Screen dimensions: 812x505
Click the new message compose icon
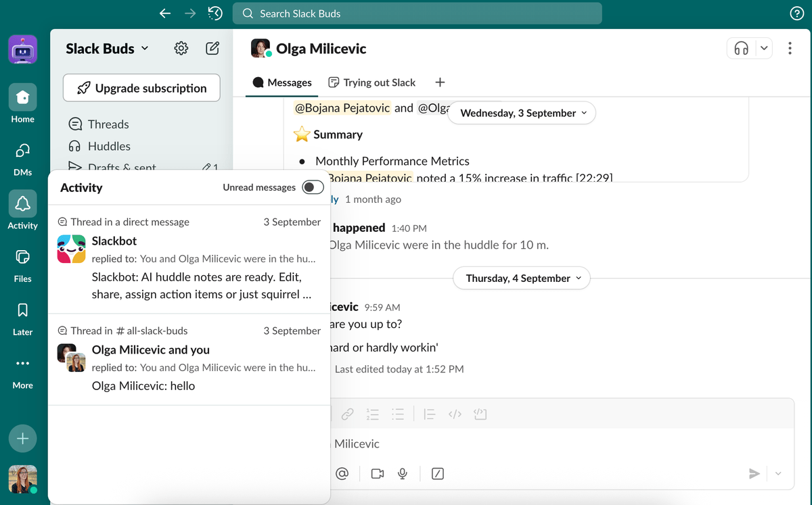tap(212, 49)
